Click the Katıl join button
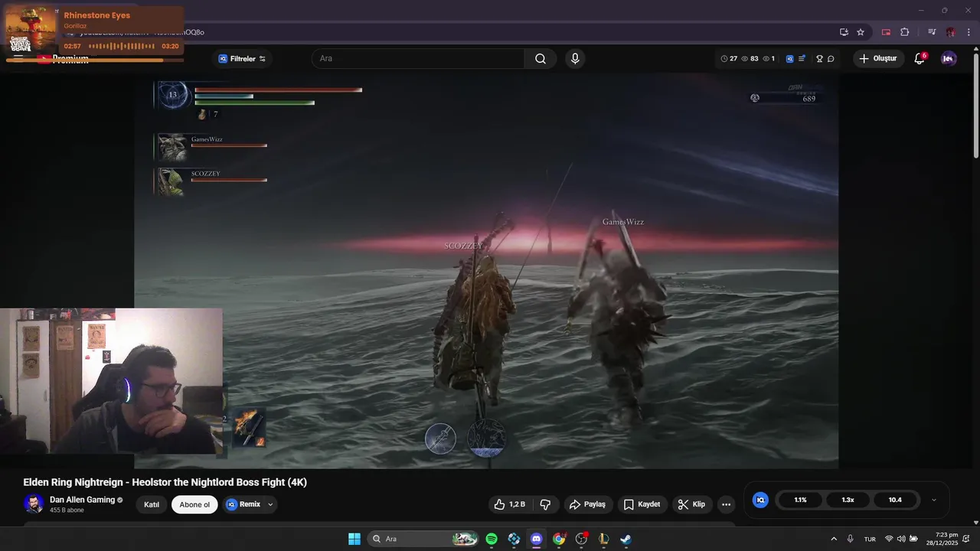The image size is (980, 551). click(x=152, y=504)
